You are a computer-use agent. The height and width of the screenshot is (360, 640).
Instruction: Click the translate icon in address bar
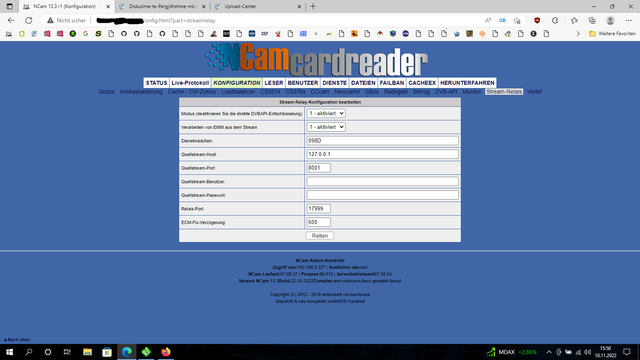click(x=502, y=20)
